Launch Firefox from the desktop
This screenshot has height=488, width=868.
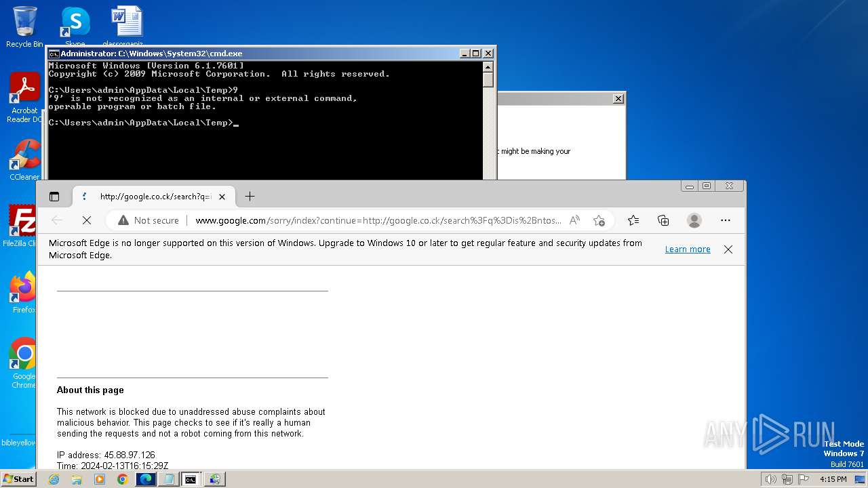click(x=23, y=292)
